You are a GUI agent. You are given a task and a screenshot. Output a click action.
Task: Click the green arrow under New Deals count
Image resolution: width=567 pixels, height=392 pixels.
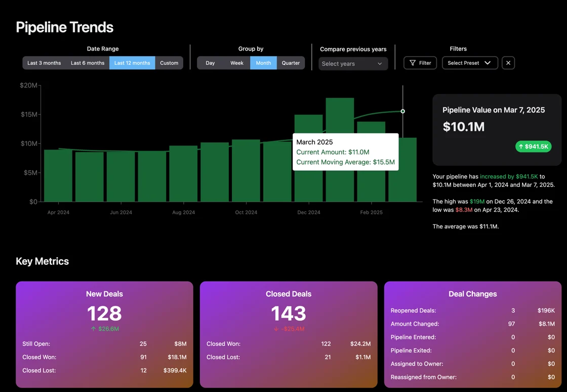coord(93,329)
